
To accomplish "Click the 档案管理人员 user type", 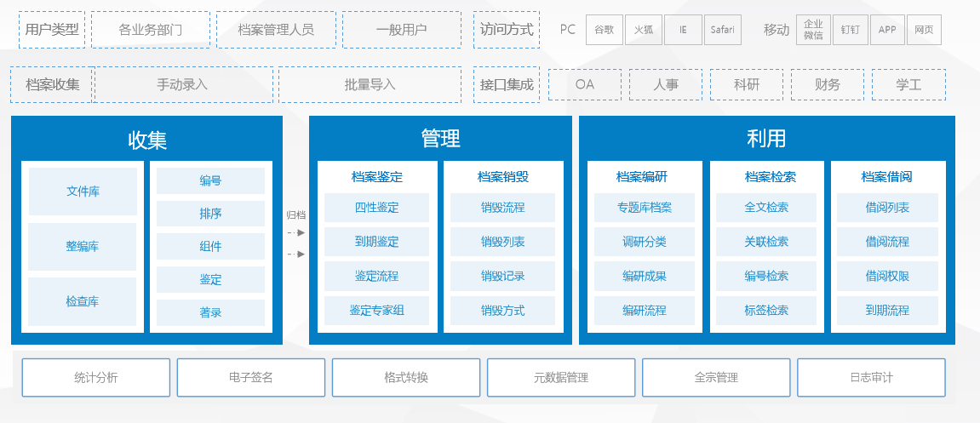I will [x=276, y=30].
